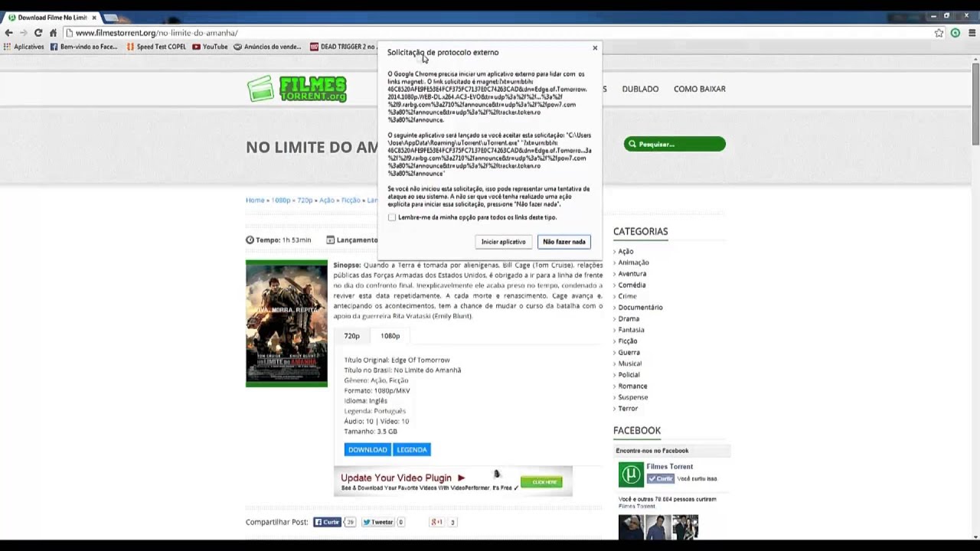This screenshot has height=551, width=980.
Task: Open Comédia category link
Action: (632, 285)
